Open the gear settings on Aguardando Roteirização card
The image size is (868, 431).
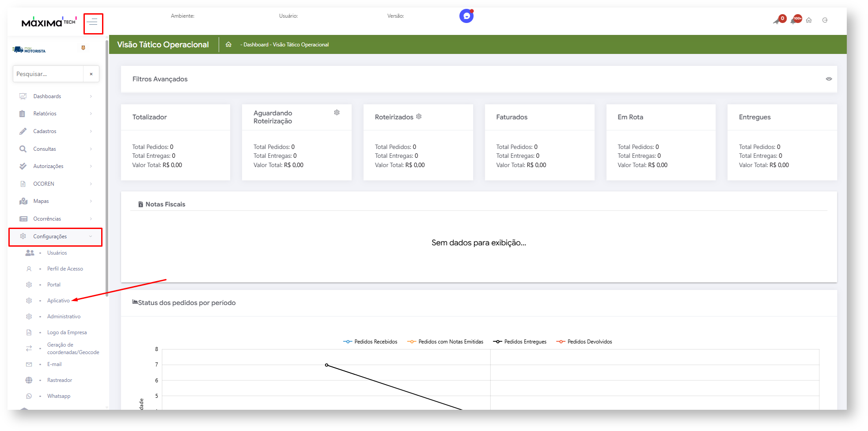(x=337, y=113)
